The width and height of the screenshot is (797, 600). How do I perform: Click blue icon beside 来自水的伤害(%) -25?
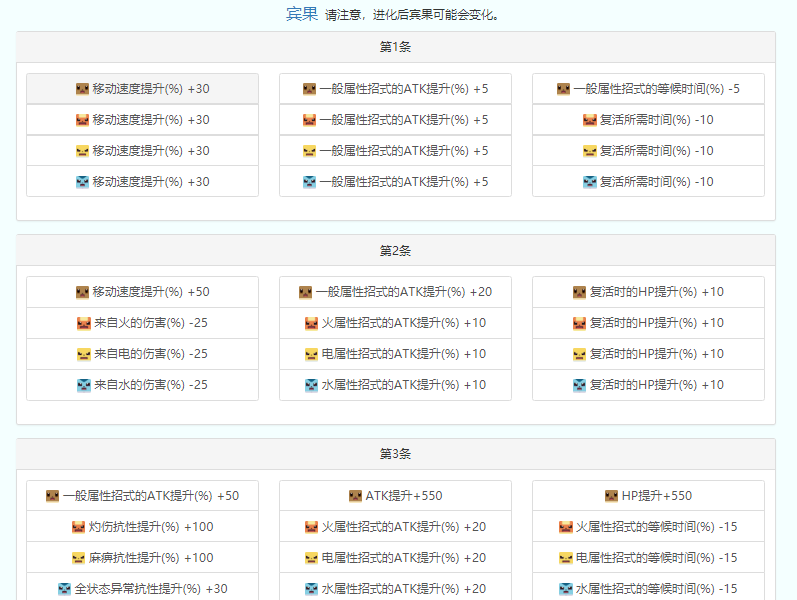83,386
